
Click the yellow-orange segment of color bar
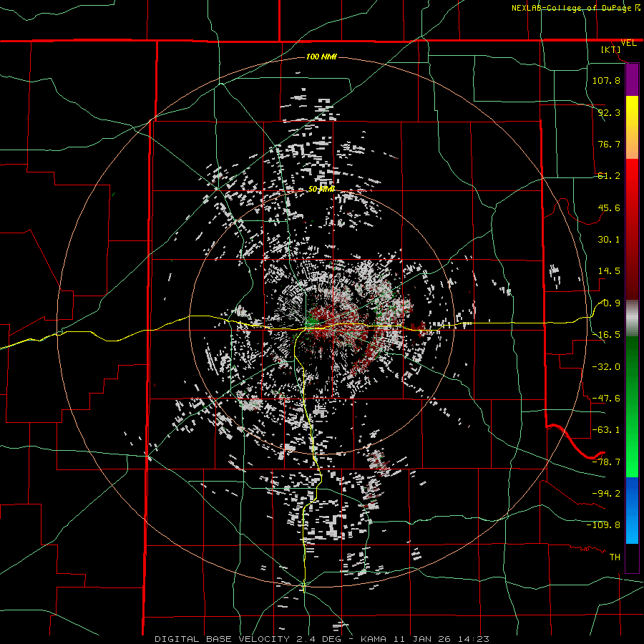(632, 128)
